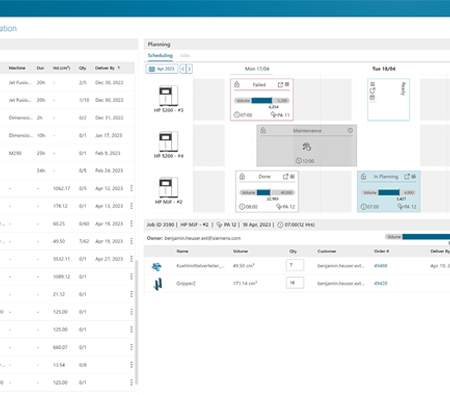Select the HP 5200 - #4 machine icon
The width and height of the screenshot is (450, 395).
point(168,141)
